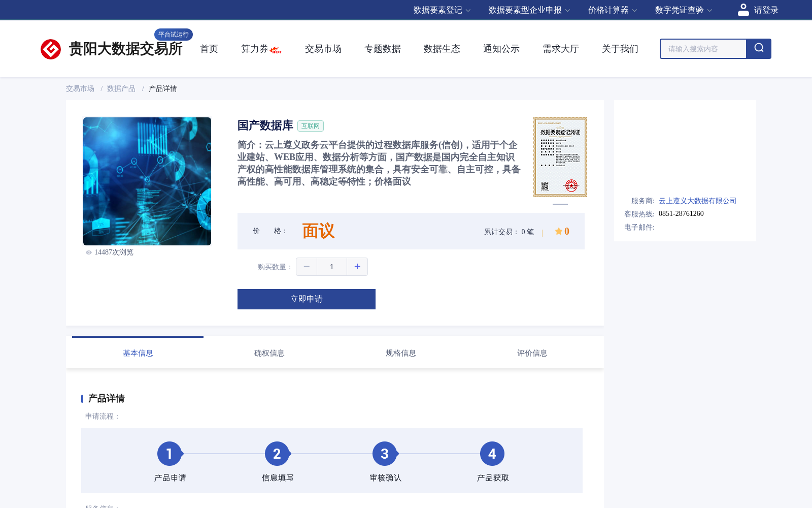Viewport: 812px width, 508px height.
Task: Click the 产品详情 section heading
Action: [x=107, y=398]
